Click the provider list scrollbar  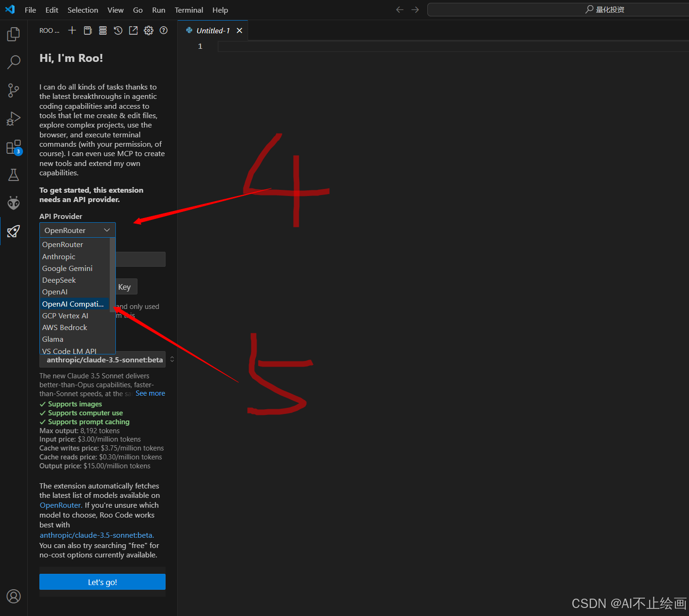tap(113, 275)
